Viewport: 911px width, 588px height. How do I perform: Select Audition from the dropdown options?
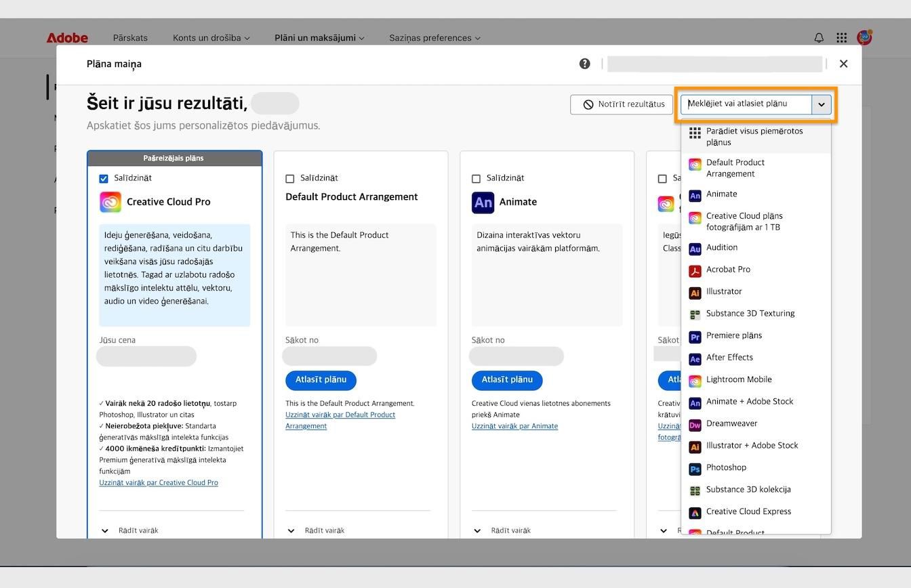coord(722,247)
